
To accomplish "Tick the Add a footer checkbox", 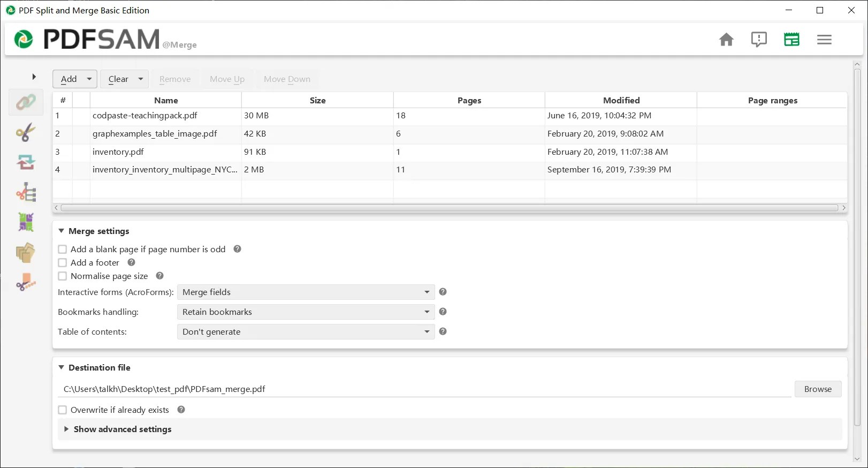I will [63, 263].
